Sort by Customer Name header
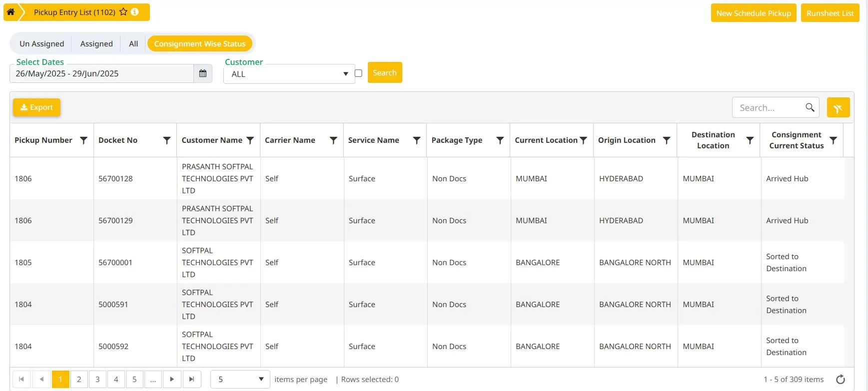The width and height of the screenshot is (868, 391). (x=212, y=140)
